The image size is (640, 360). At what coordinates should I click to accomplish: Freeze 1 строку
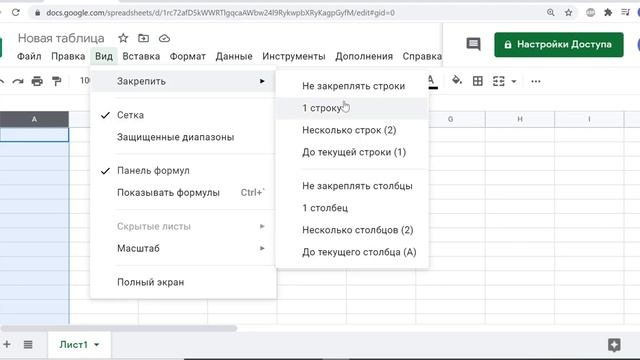[352, 108]
